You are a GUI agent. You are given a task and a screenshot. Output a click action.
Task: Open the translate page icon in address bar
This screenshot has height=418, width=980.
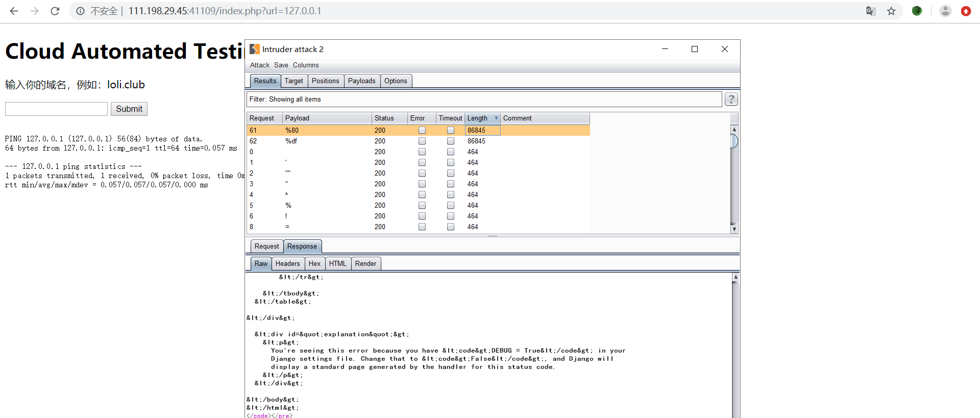[x=871, y=11]
